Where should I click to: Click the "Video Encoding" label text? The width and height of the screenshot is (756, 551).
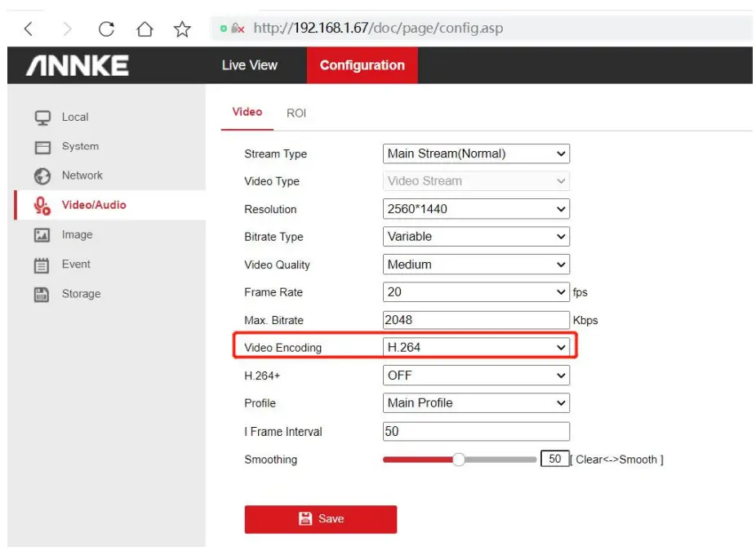pyautogui.click(x=283, y=348)
